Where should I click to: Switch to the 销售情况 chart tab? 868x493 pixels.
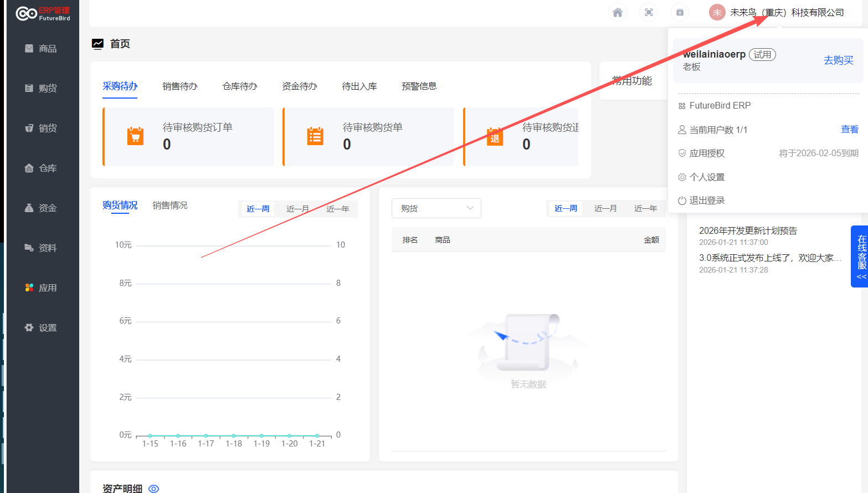[x=170, y=206]
